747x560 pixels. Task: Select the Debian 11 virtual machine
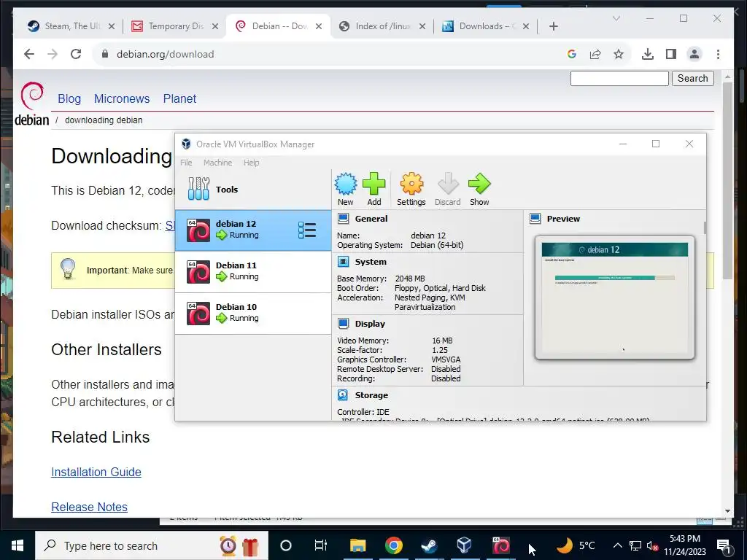pos(253,271)
